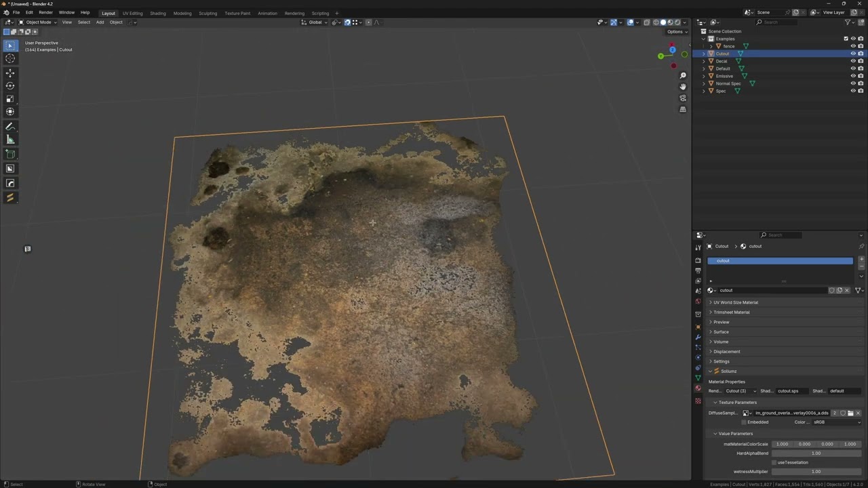Exclude Examples collection from view layer
The height and width of the screenshot is (488, 868).
pos(846,39)
